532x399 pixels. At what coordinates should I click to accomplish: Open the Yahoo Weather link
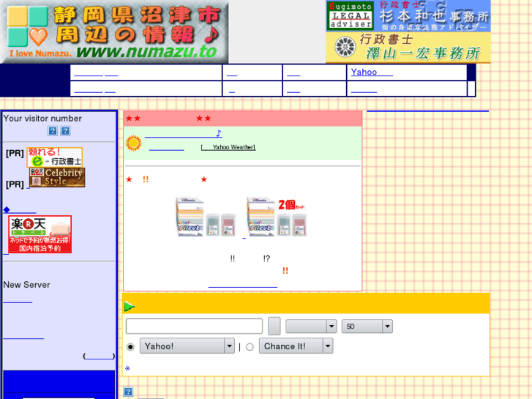pyautogui.click(x=228, y=147)
